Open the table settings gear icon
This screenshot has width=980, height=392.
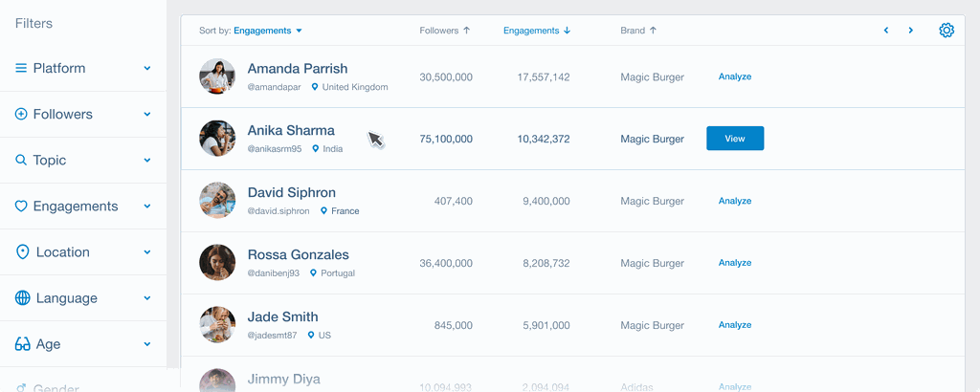click(x=947, y=31)
